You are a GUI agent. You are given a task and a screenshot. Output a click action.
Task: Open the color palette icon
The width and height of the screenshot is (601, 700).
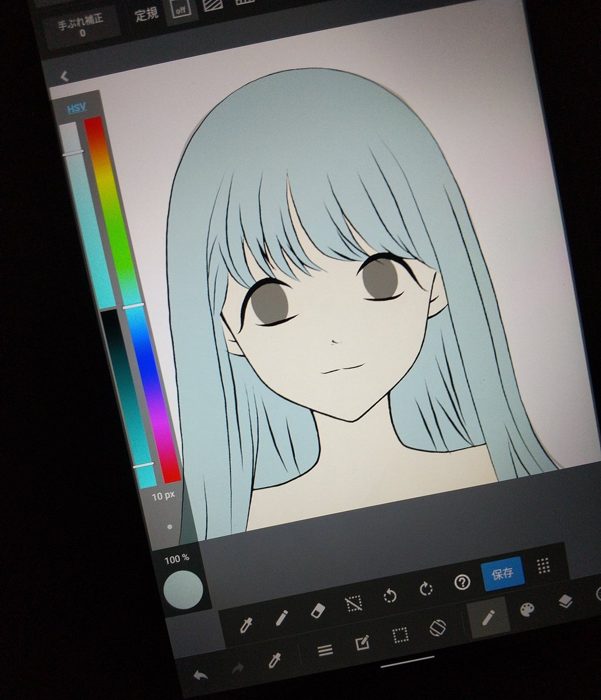pyautogui.click(x=526, y=610)
